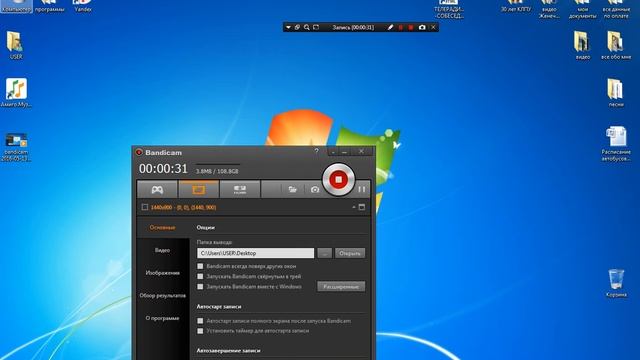640x360 pixels.
Task: Click fullscreen target icon in area bar
Action: point(362,207)
